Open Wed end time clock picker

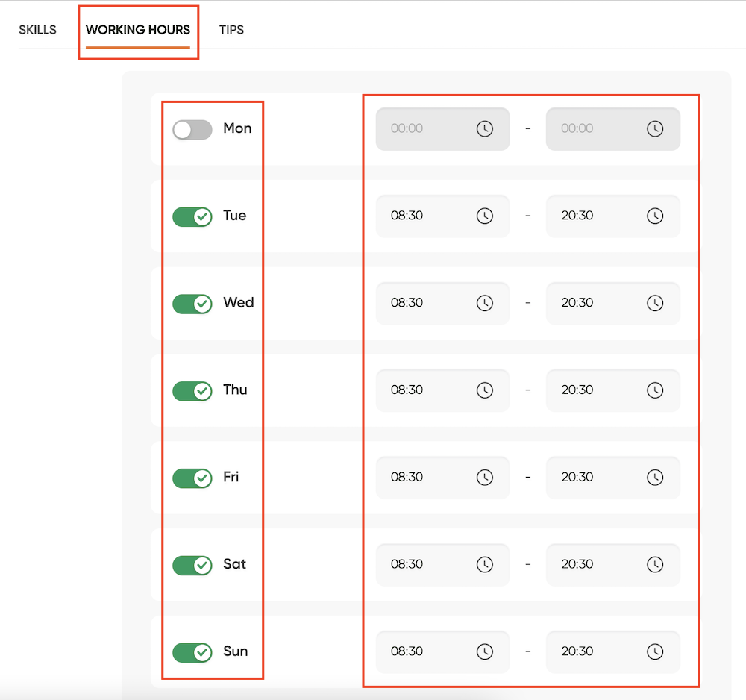655,303
